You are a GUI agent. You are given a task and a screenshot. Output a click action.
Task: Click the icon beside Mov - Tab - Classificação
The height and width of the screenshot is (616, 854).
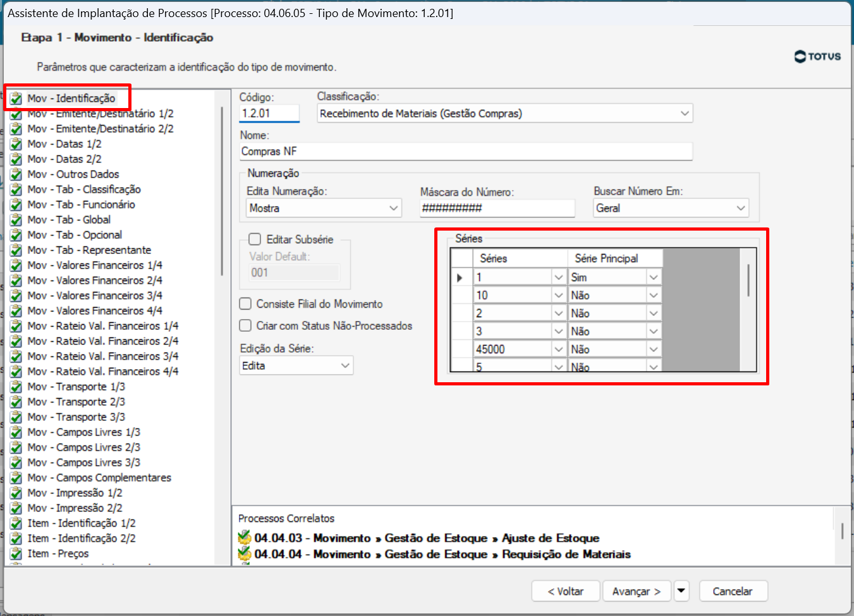16,190
